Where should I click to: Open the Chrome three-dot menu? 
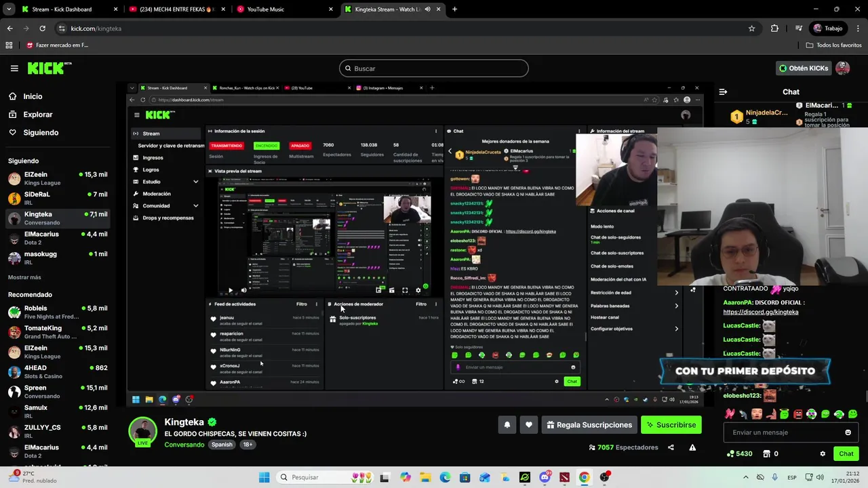click(857, 28)
